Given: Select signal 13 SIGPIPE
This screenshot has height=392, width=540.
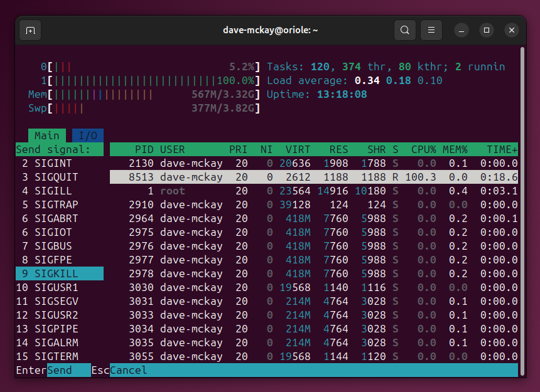Looking at the screenshot, I should pyautogui.click(x=60, y=329).
